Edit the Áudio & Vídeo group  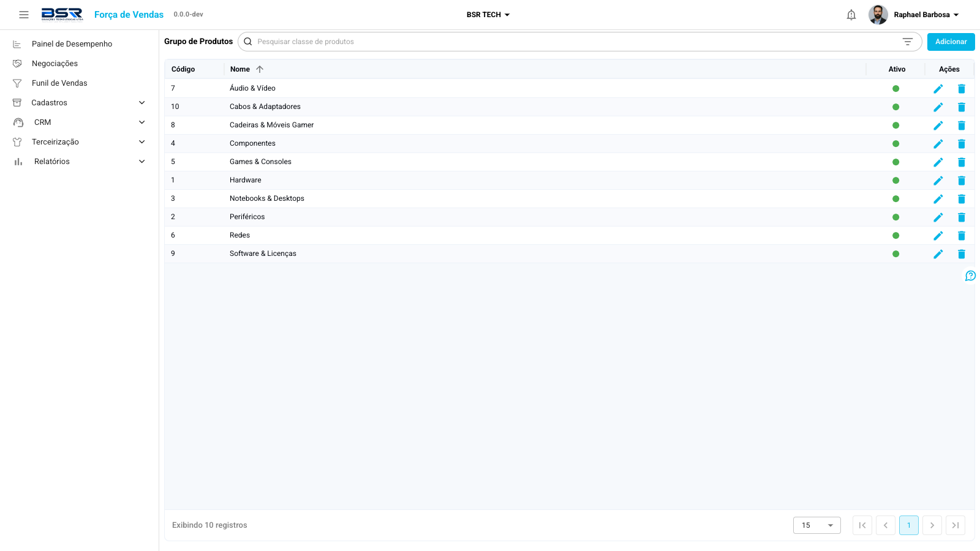pyautogui.click(x=938, y=89)
